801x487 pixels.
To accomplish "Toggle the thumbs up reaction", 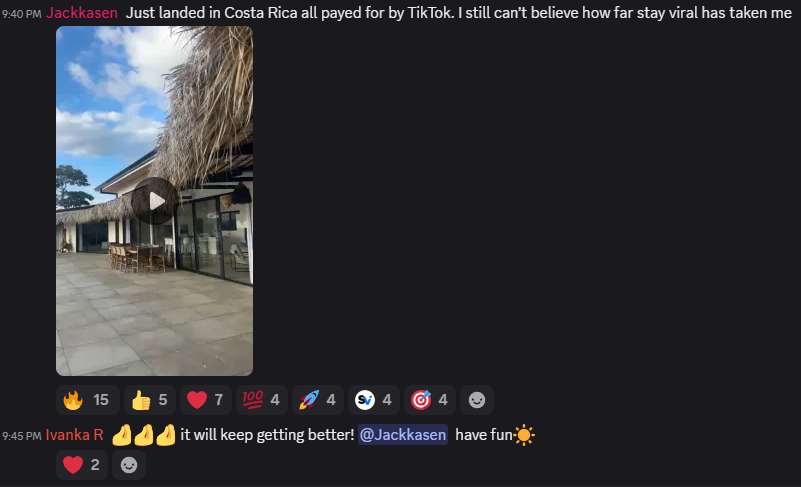I will pos(150,400).
